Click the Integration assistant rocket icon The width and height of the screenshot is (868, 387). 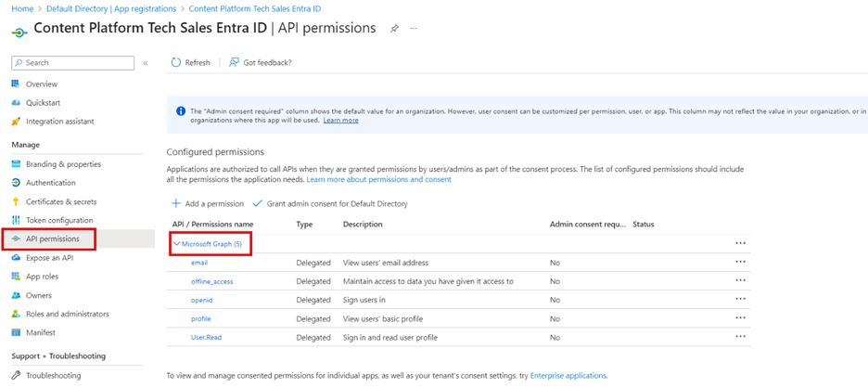point(16,122)
